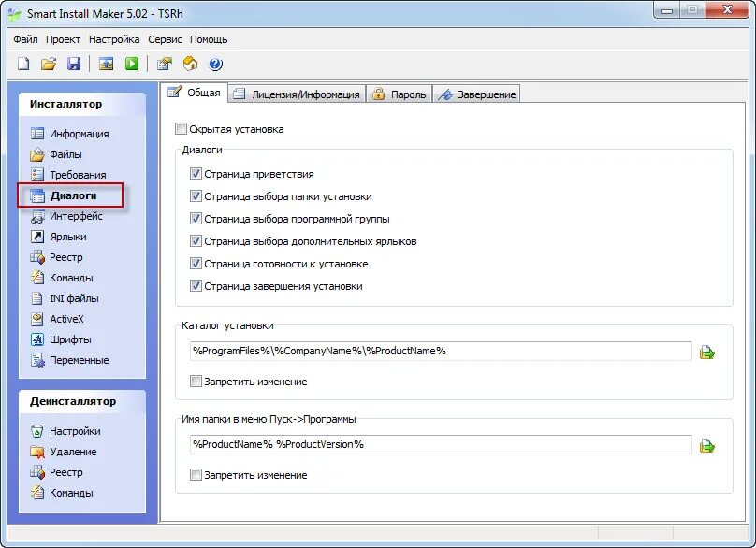
Task: Click the New project toolbar icon
Action: pos(23,64)
